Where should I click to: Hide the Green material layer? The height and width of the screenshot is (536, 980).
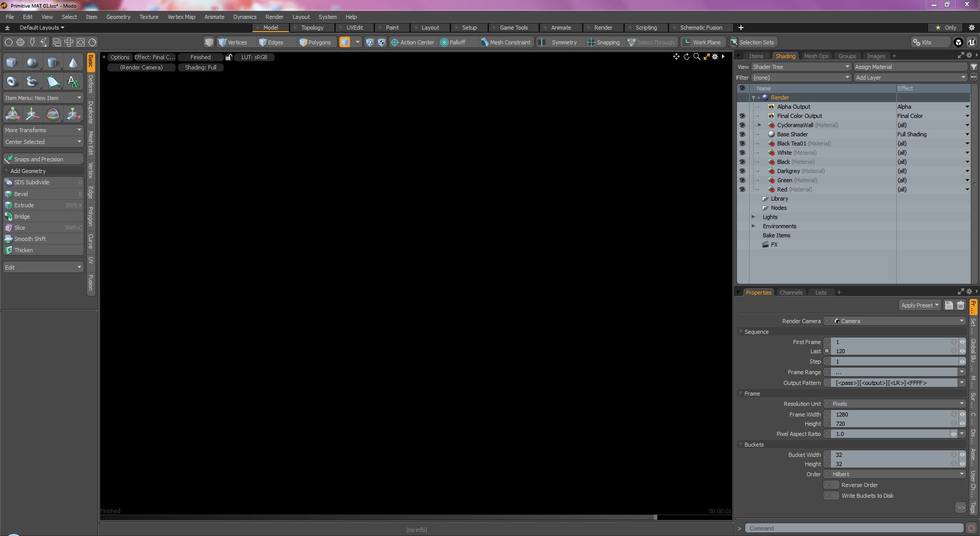coord(742,180)
